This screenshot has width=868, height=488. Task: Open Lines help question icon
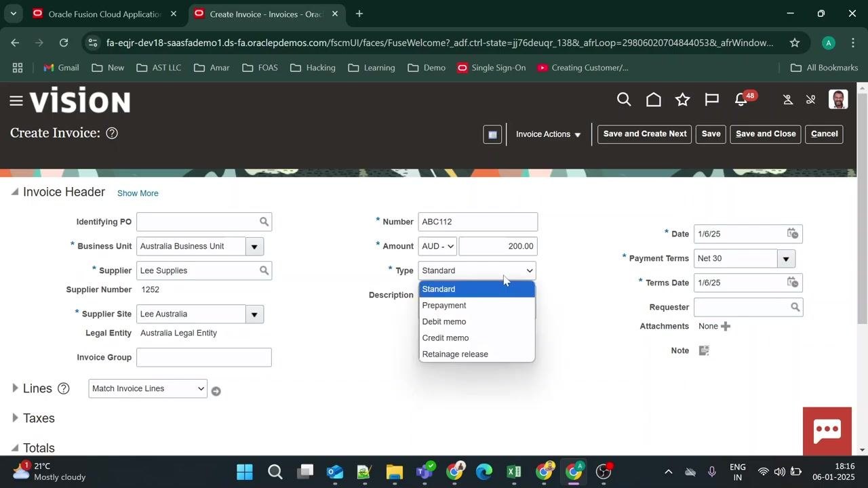click(x=63, y=388)
